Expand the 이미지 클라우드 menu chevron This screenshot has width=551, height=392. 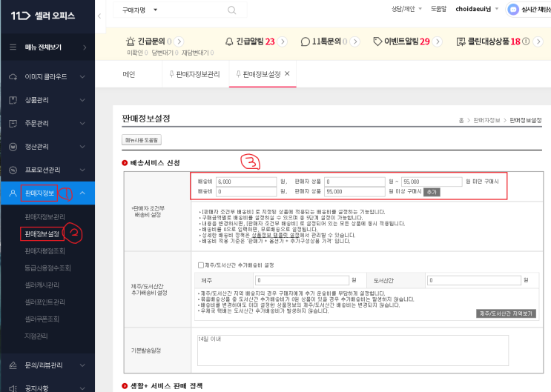tap(82, 76)
